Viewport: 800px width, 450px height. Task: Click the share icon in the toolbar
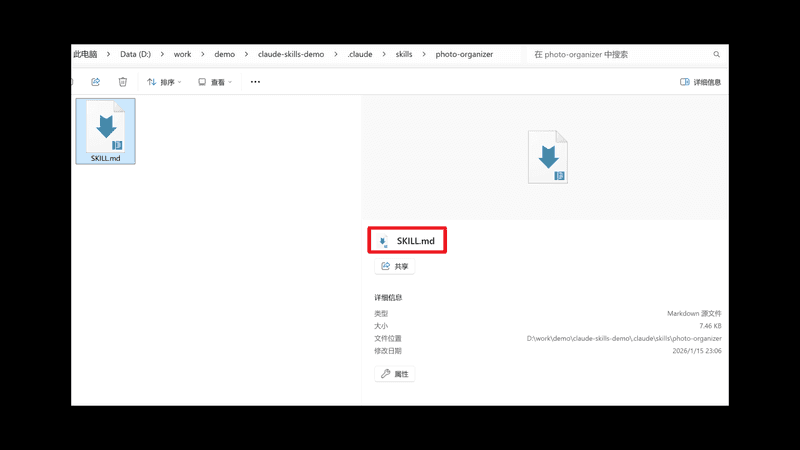[96, 82]
